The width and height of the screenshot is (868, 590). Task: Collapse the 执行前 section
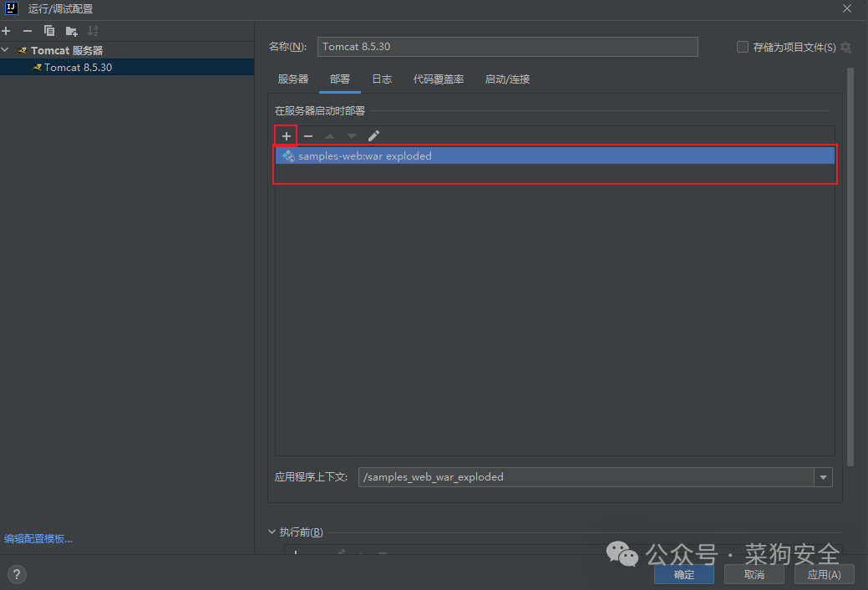click(272, 532)
